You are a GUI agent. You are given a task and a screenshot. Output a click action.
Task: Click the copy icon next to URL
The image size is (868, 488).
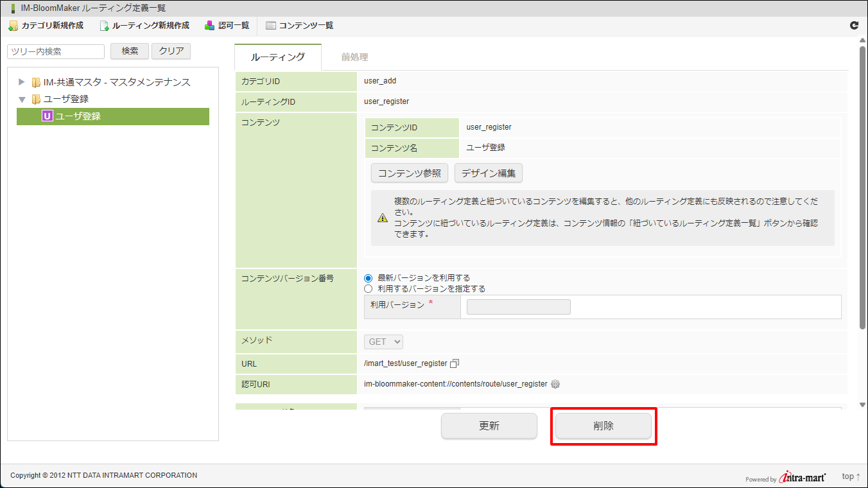point(455,363)
